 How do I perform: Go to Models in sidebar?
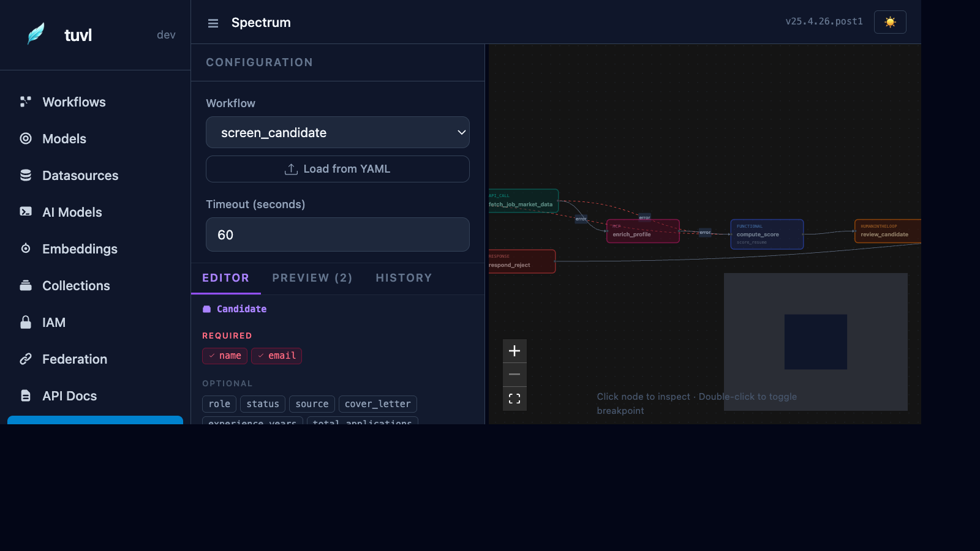point(64,139)
